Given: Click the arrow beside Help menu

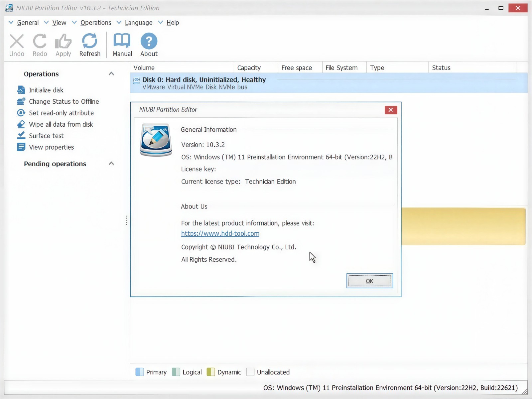Looking at the screenshot, I should pyautogui.click(x=161, y=22).
